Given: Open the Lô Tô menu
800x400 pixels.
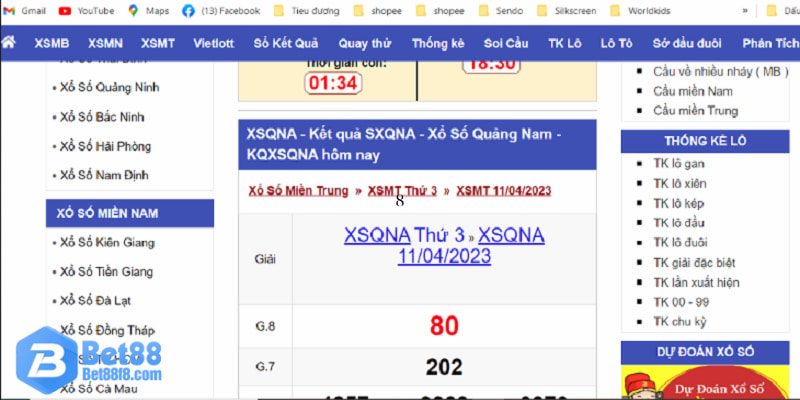Looking at the screenshot, I should coord(616,44).
